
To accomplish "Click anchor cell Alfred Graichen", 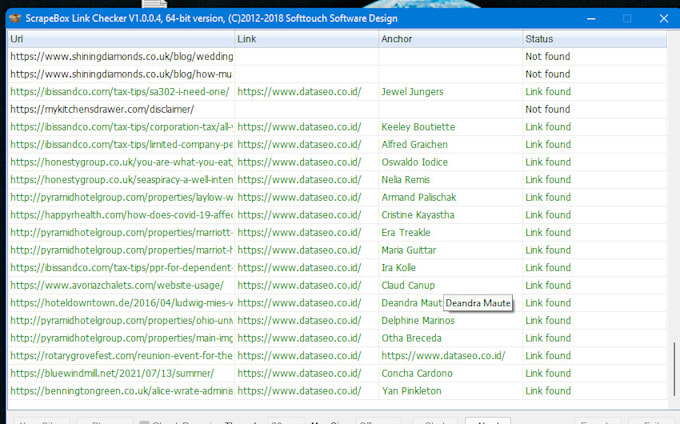I will tap(415, 144).
